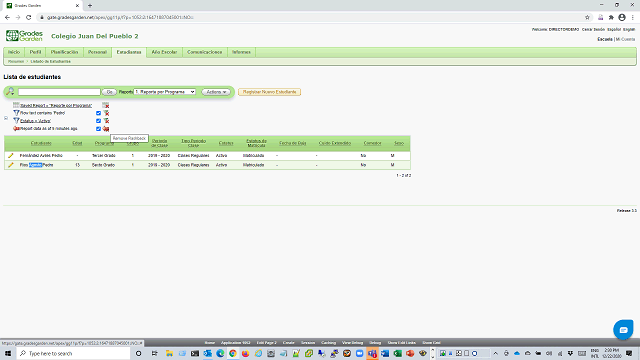Collapse the report settings panel
This screenshot has height=360, width=640.
6,118
